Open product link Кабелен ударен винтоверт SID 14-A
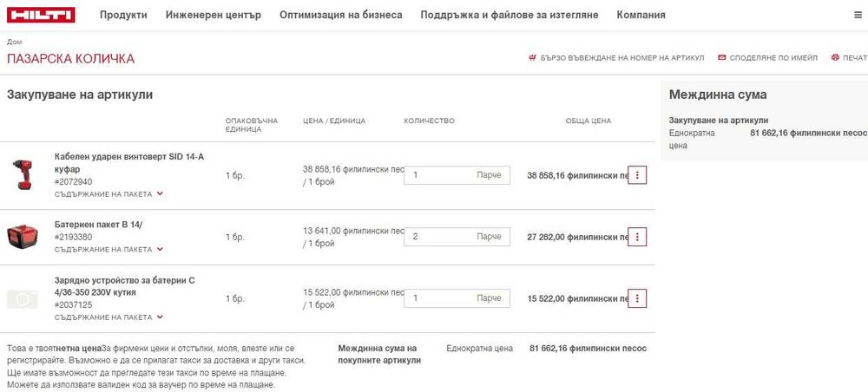The image size is (868, 392). [129, 162]
